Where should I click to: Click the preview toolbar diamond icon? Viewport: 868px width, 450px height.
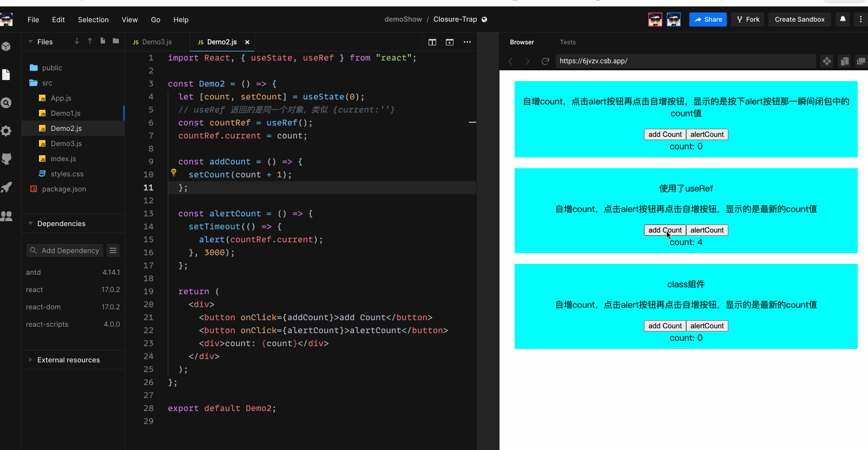coord(827,61)
